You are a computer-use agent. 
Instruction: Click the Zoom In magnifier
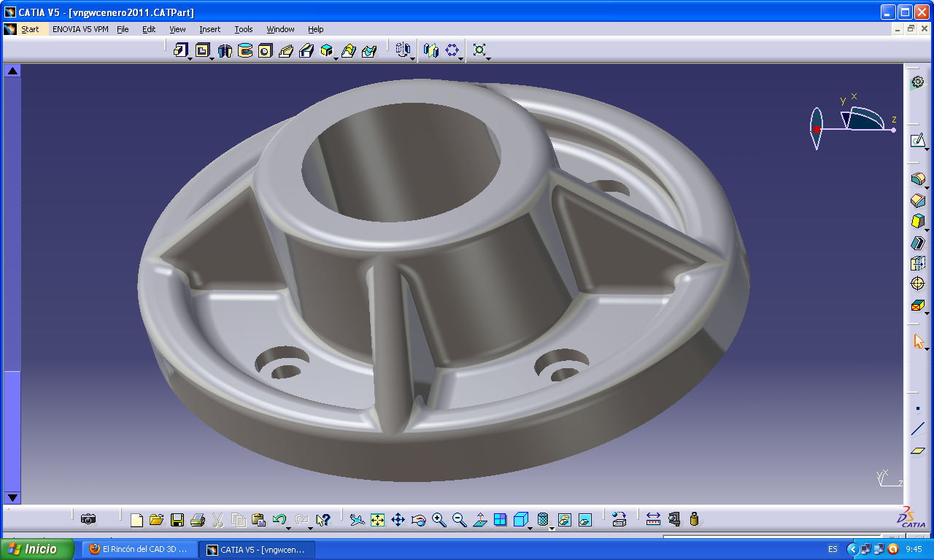pos(439,520)
